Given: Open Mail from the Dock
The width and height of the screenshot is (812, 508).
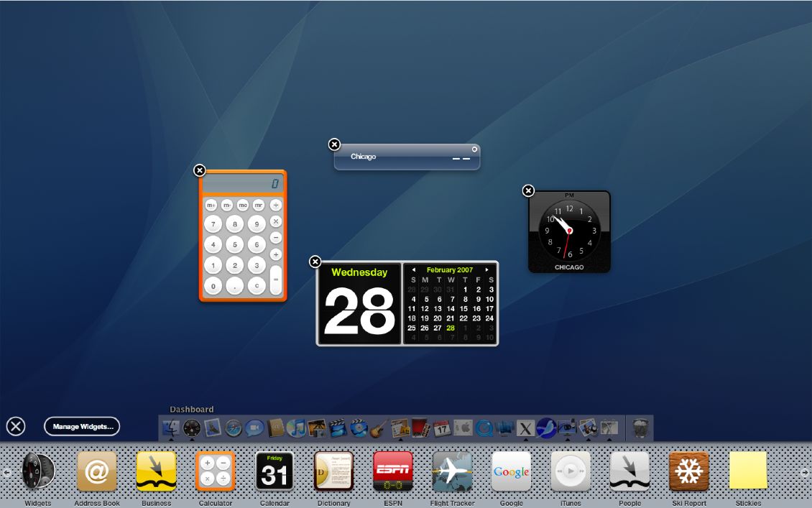Looking at the screenshot, I should [x=212, y=428].
